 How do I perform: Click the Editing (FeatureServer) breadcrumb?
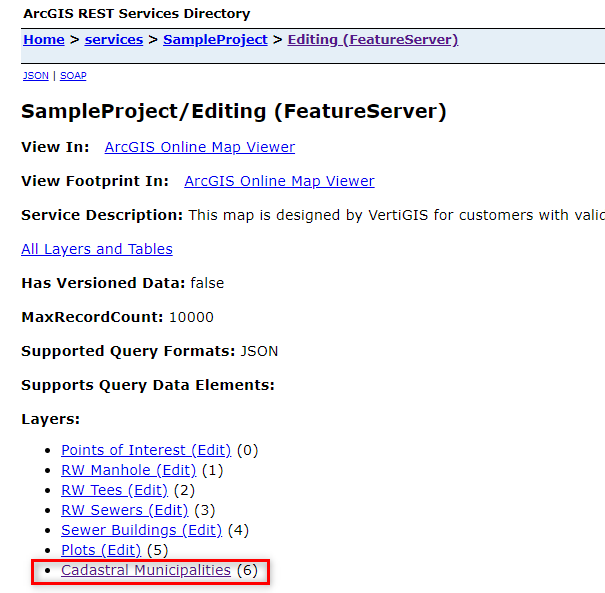(x=372, y=40)
